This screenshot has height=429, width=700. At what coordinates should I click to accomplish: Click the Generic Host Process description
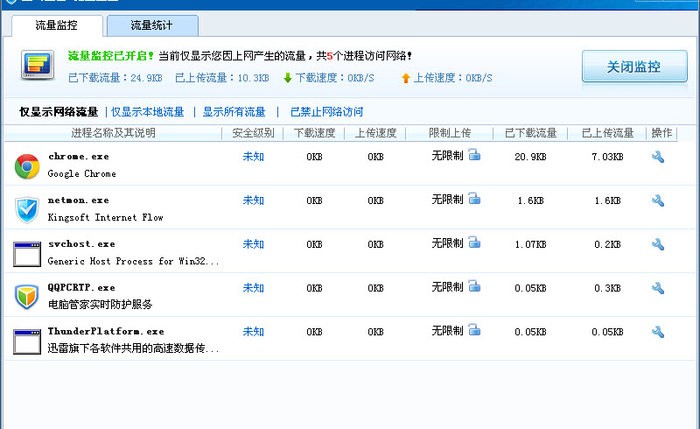[x=133, y=262]
